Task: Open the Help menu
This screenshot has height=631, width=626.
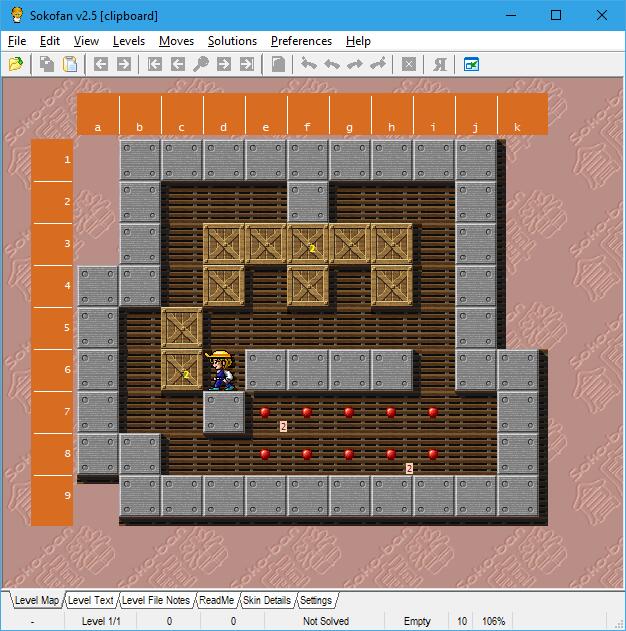Action: coord(358,41)
